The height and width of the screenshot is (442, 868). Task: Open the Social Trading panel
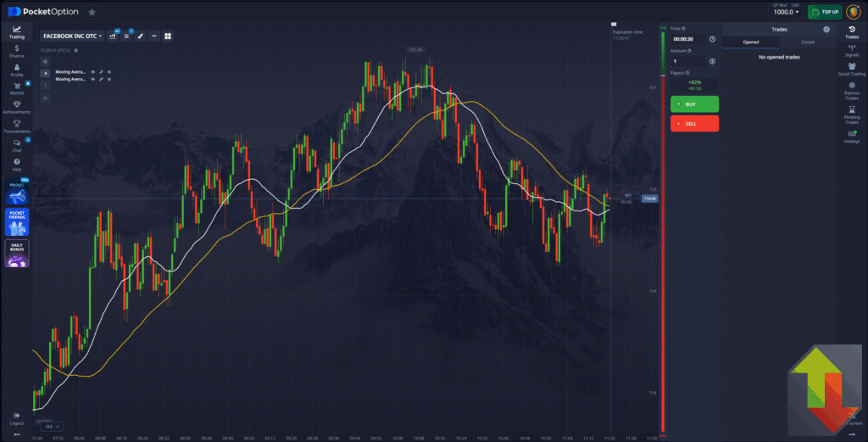[852, 70]
